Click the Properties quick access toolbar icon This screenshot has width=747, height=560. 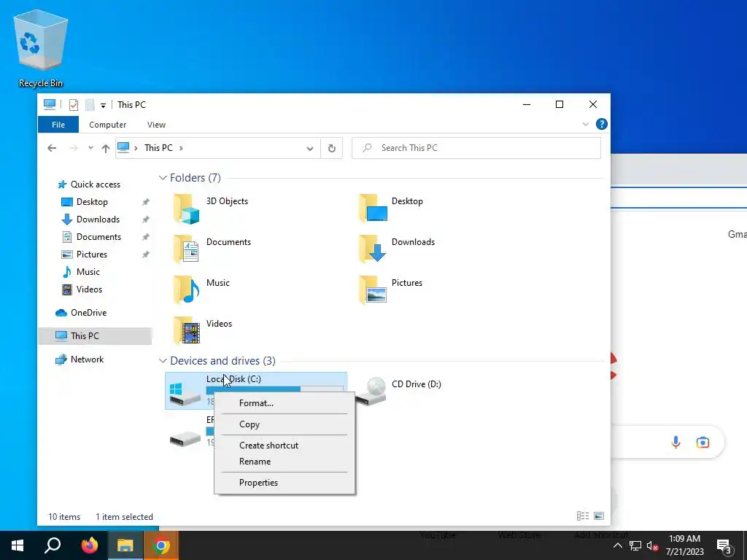pyautogui.click(x=74, y=105)
